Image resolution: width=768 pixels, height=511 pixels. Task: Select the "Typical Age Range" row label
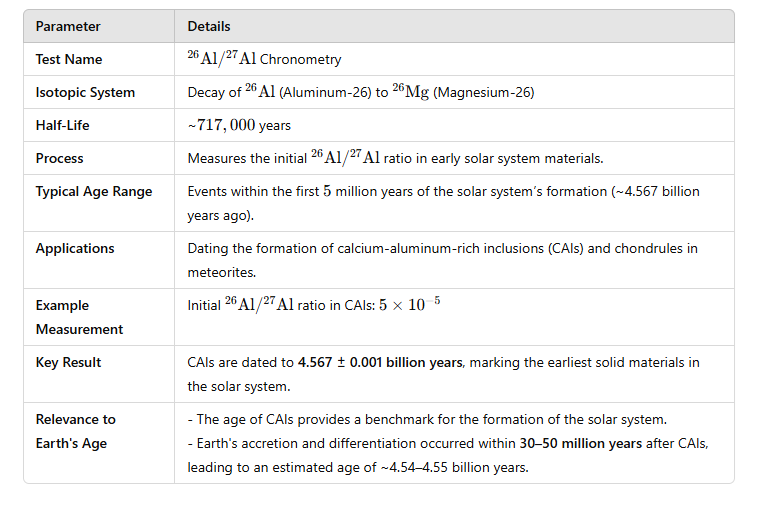[94, 191]
